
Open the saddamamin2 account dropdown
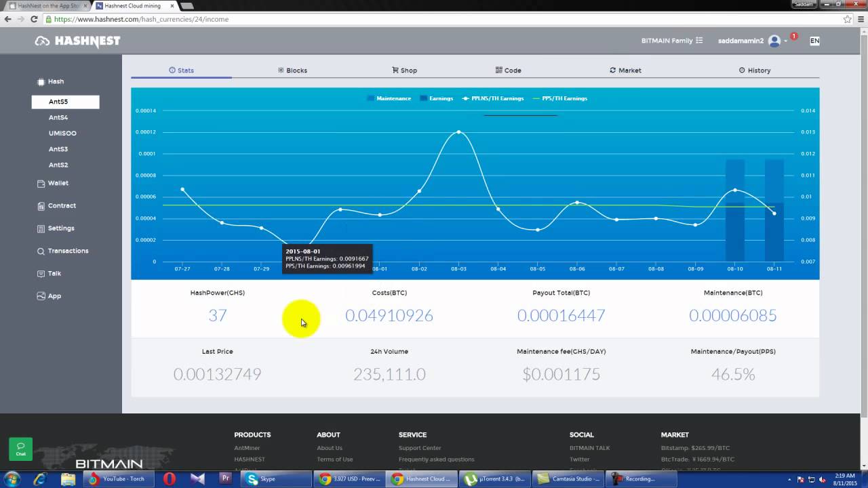pyautogui.click(x=752, y=41)
